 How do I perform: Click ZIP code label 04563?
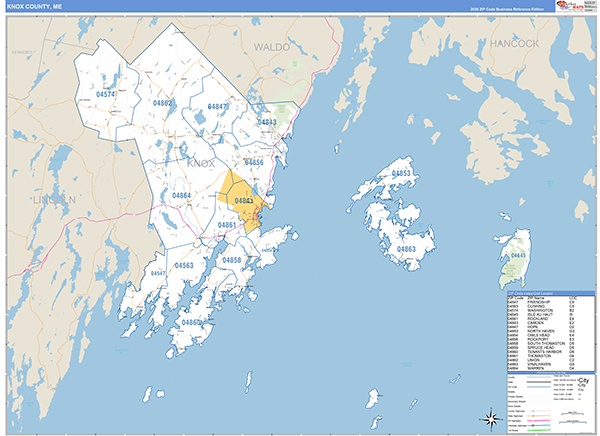(x=184, y=265)
